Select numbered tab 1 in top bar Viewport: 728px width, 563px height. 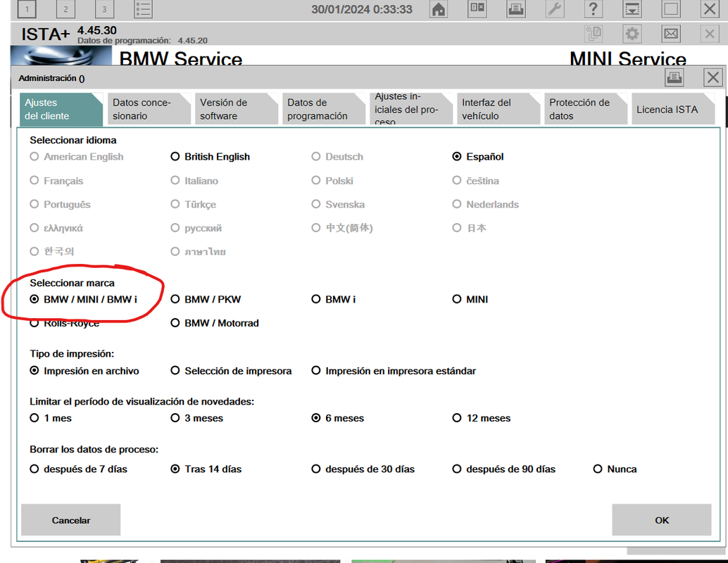click(27, 9)
